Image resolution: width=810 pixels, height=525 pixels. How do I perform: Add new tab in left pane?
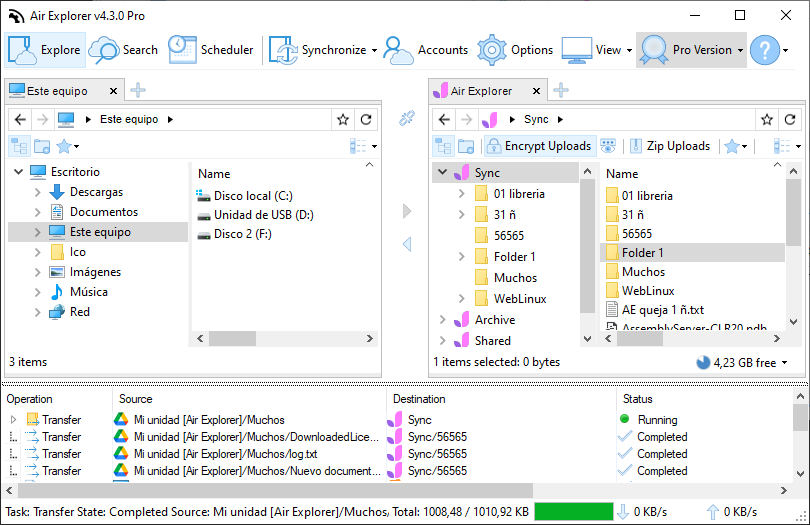[137, 90]
